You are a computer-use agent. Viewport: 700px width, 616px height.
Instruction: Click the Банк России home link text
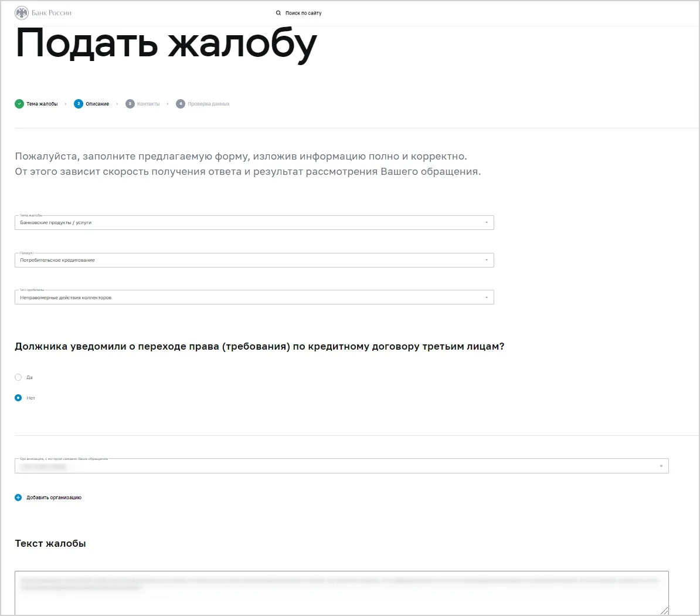click(x=52, y=13)
